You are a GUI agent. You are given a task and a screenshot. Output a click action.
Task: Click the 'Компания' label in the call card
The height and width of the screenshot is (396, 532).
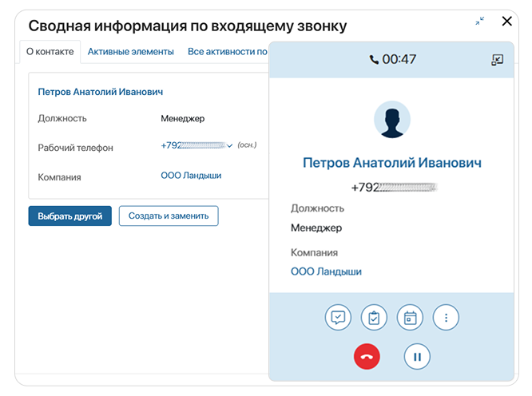pyautogui.click(x=314, y=252)
